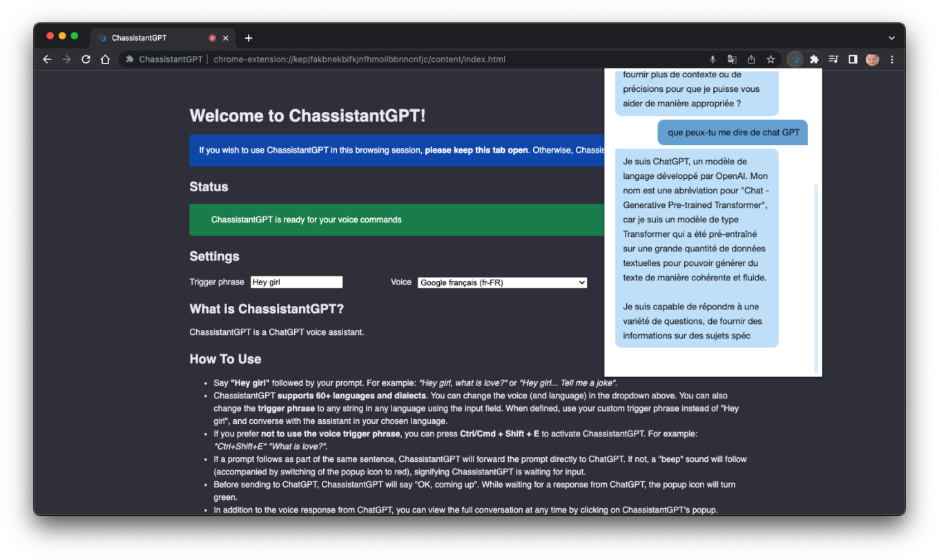
Task: Bookmark this page with the star icon
Action: pos(771,59)
